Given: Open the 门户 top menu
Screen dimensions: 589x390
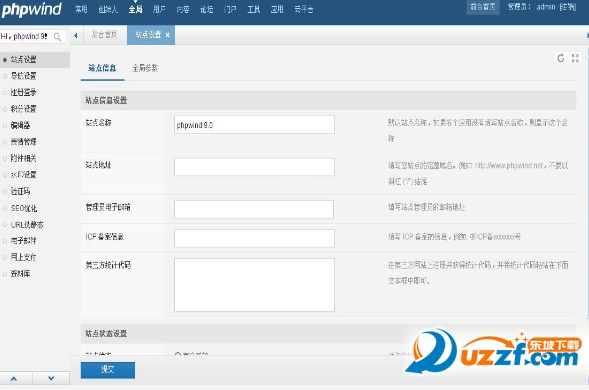Looking at the screenshot, I should click(x=230, y=9).
